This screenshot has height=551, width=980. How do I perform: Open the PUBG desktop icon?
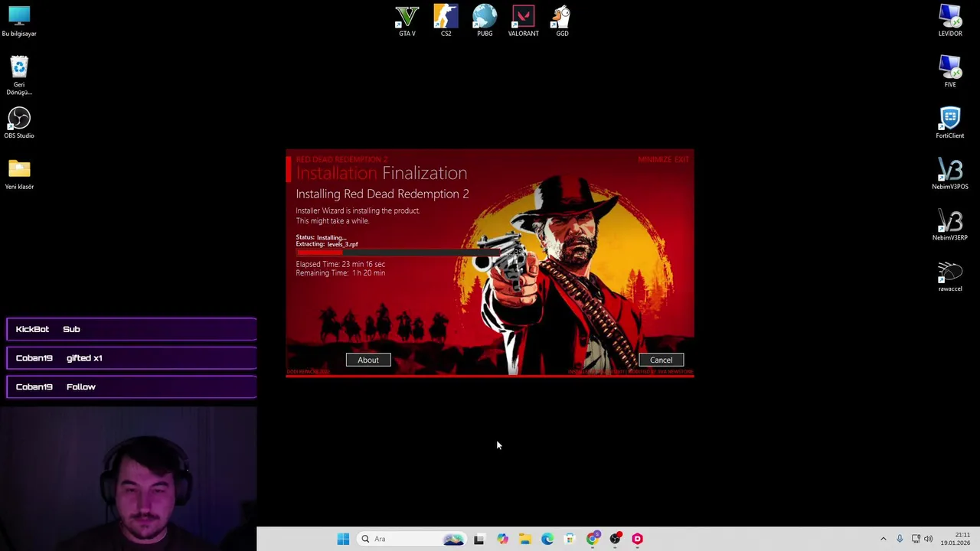[485, 21]
